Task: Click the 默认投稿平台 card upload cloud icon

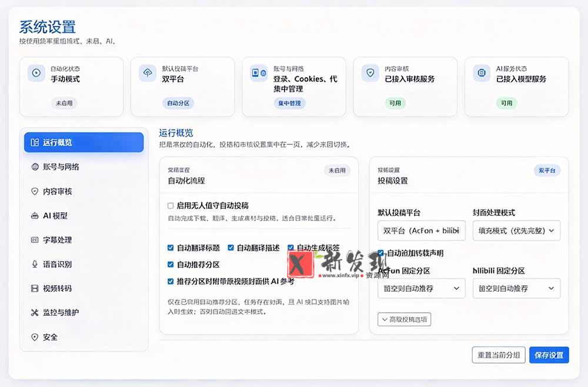Action: (148, 73)
